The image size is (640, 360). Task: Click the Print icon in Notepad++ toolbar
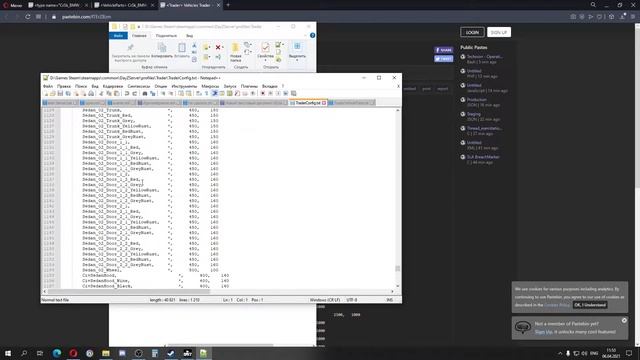pos(91,93)
